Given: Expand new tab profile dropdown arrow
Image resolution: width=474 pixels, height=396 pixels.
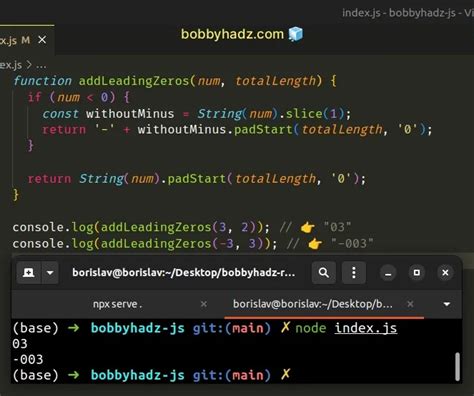Looking at the screenshot, I should [x=50, y=273].
